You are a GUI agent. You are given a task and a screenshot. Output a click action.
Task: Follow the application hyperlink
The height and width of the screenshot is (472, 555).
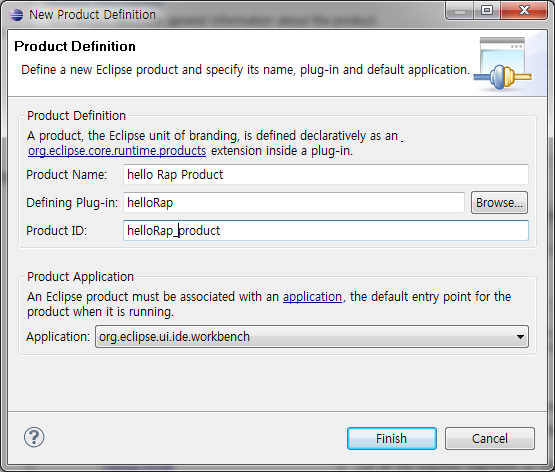[x=312, y=297]
